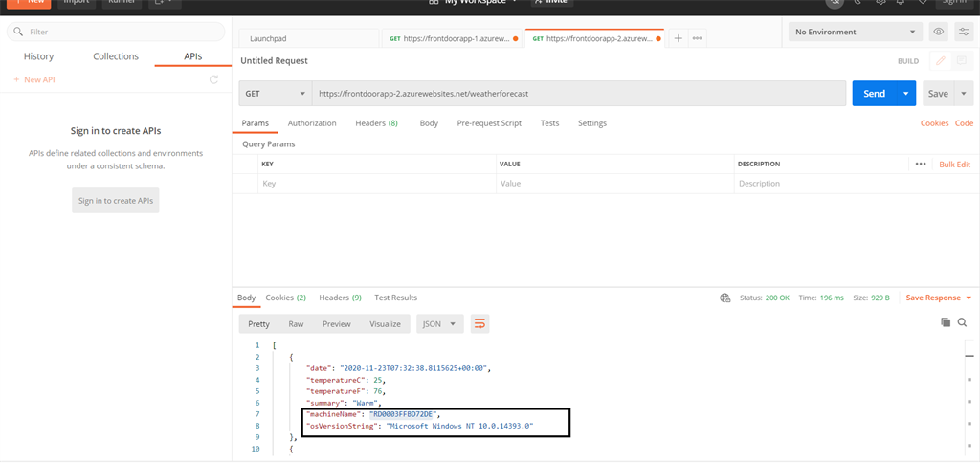Open the Test Results tab
The image size is (980, 463).
pos(395,298)
